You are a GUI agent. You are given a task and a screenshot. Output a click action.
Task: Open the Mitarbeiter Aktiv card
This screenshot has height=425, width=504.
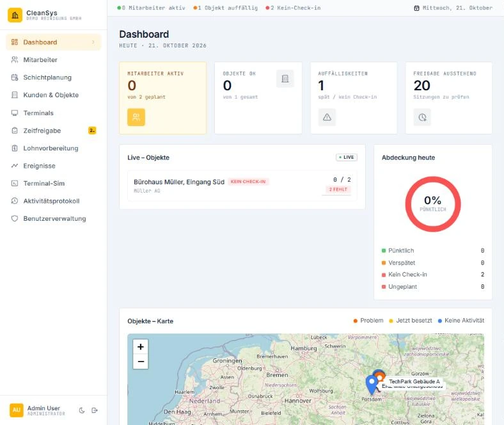pos(162,98)
